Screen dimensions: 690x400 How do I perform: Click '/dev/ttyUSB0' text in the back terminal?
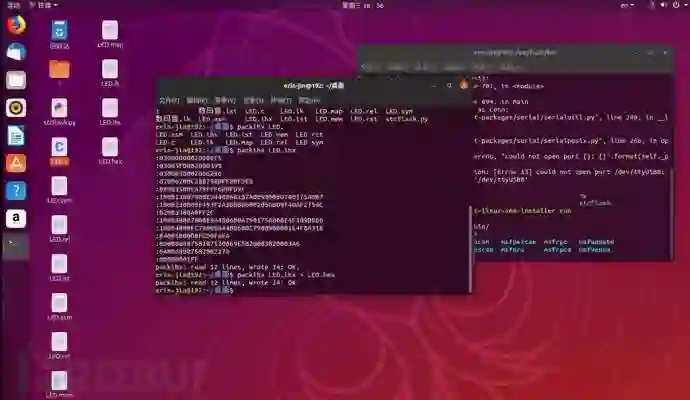(500, 180)
